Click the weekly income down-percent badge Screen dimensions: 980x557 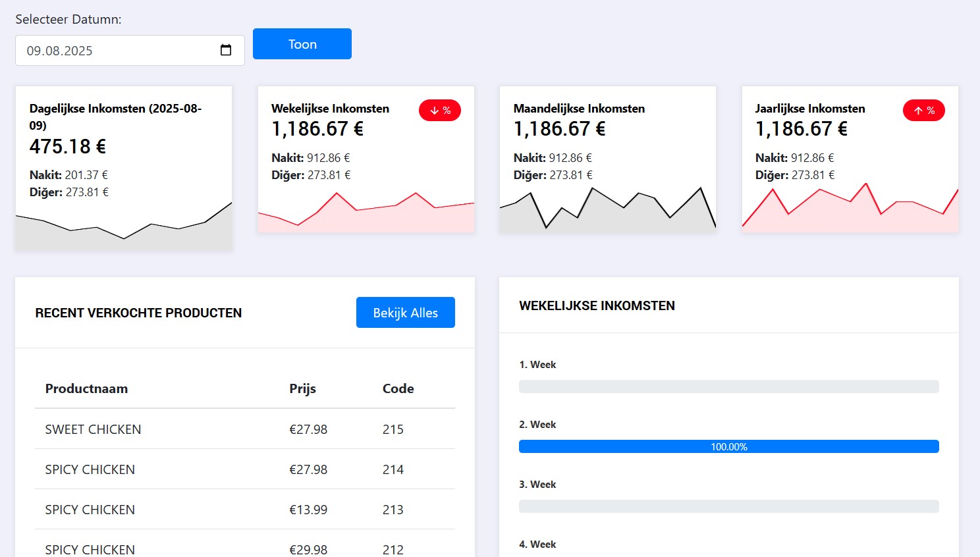(x=439, y=111)
